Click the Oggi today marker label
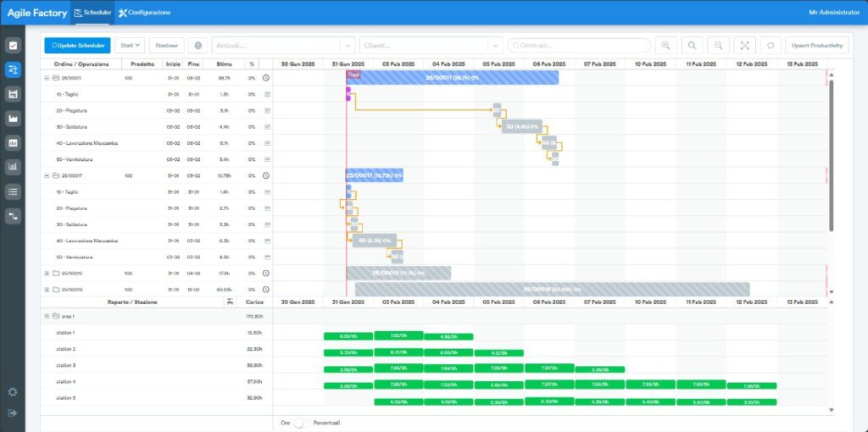The height and width of the screenshot is (432, 868). click(x=353, y=75)
